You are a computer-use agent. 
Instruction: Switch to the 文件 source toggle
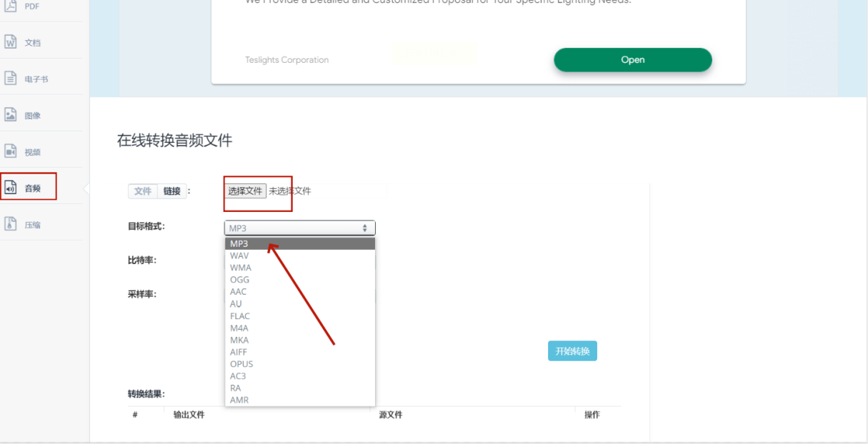(x=143, y=191)
